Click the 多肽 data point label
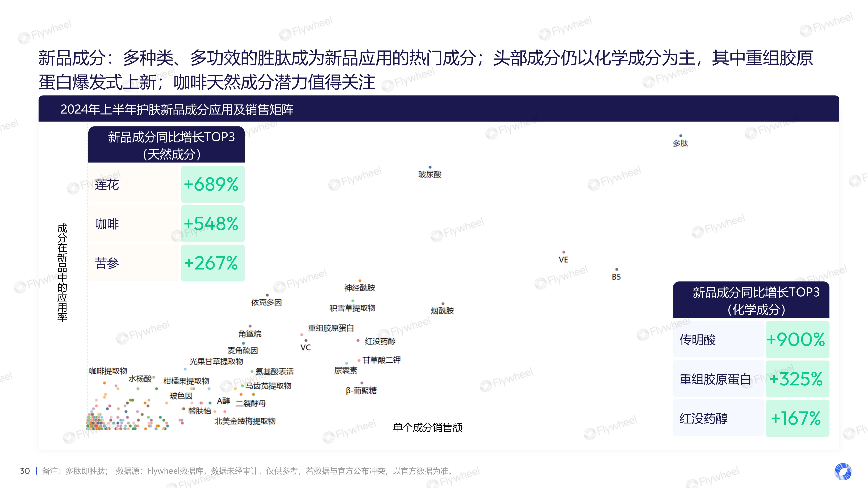This screenshot has height=488, width=868. [680, 143]
